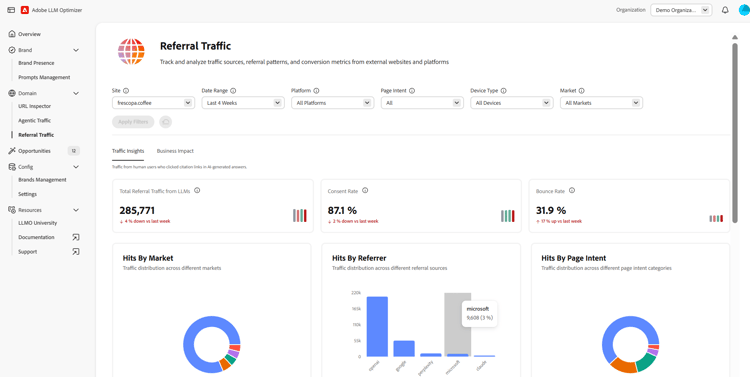
Task: Click the round icon beside Apply Filters
Action: coord(165,122)
